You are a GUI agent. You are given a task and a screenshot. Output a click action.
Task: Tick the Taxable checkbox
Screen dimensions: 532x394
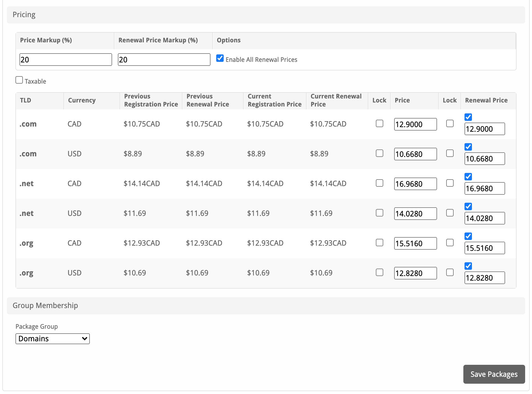coord(19,80)
